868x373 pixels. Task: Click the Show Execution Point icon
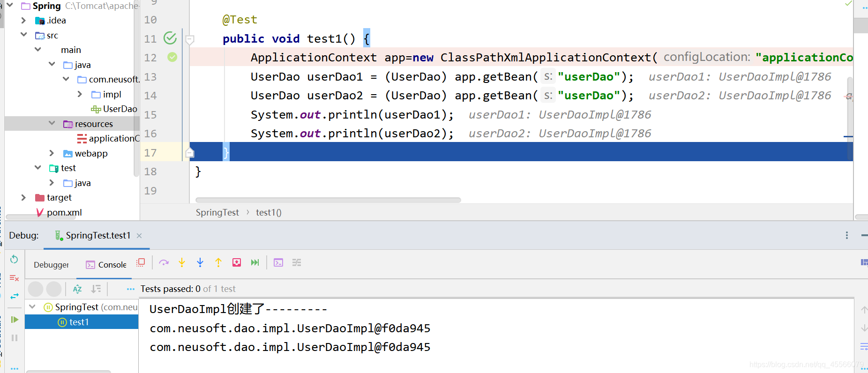pyautogui.click(x=141, y=262)
